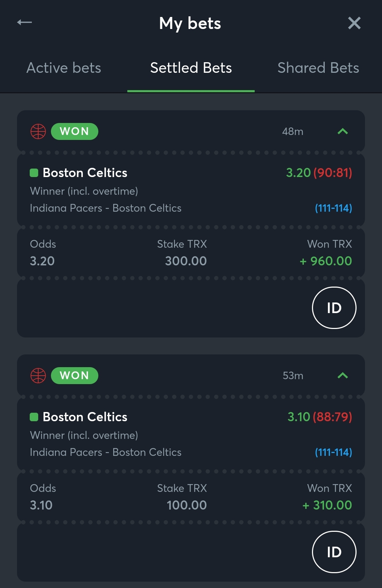Image resolution: width=382 pixels, height=588 pixels.
Task: Click green square beside first Boston Celtics
Action: [x=34, y=173]
